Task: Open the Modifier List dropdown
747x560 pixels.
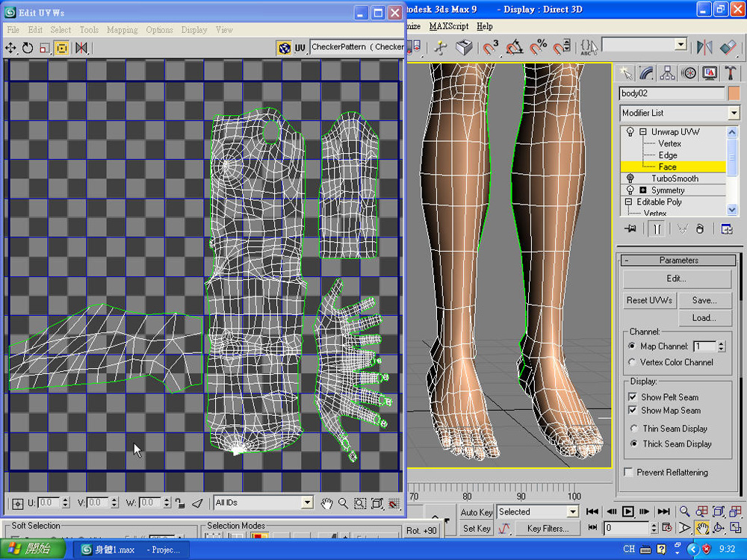Action: (x=734, y=113)
